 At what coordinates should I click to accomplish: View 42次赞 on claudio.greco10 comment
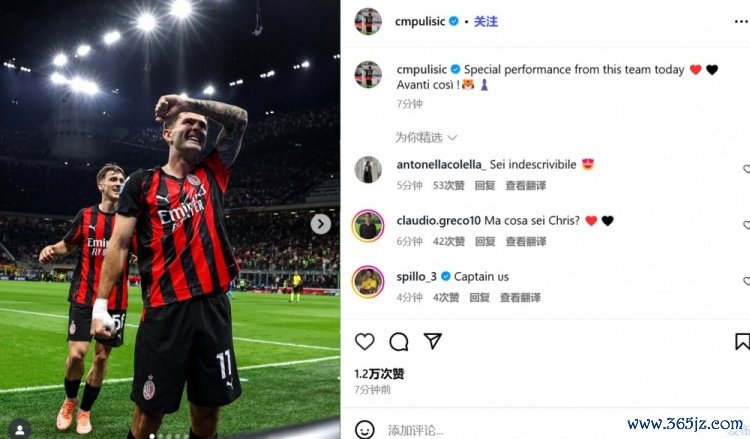click(x=449, y=241)
